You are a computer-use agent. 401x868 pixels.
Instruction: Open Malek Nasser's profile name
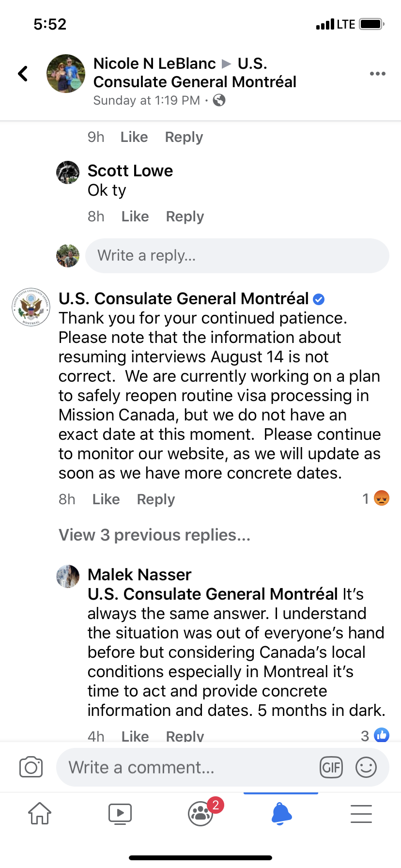(x=139, y=574)
